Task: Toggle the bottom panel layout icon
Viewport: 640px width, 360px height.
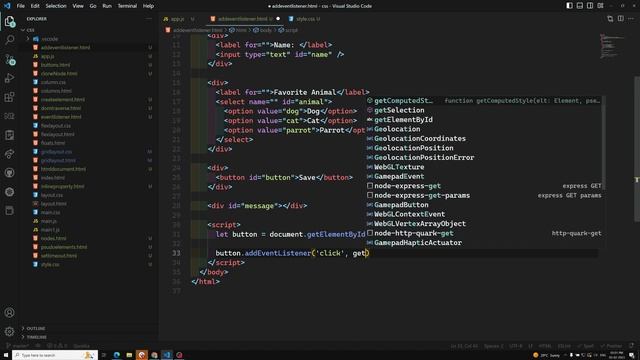Action: click(x=580, y=6)
